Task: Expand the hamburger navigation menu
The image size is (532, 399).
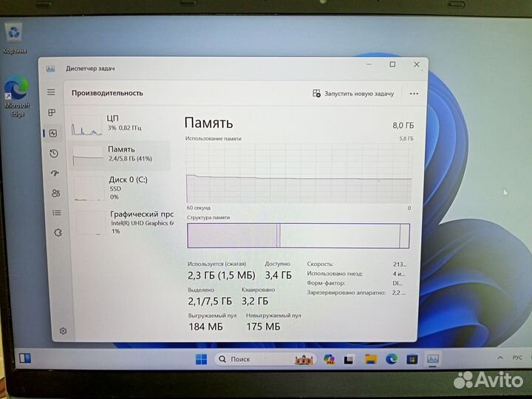Action: point(51,92)
